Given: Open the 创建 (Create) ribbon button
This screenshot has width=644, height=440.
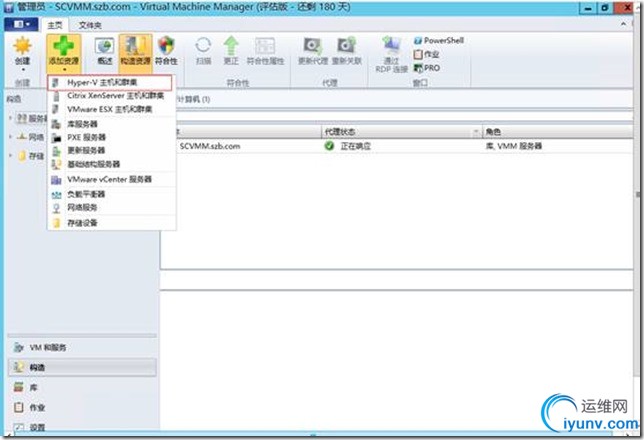Looking at the screenshot, I should point(22,53).
